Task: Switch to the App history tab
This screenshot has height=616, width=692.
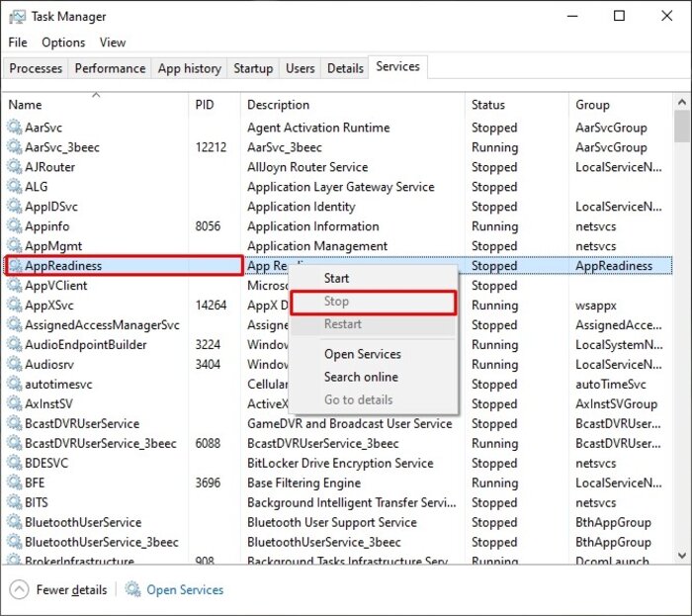Action: pyautogui.click(x=190, y=68)
